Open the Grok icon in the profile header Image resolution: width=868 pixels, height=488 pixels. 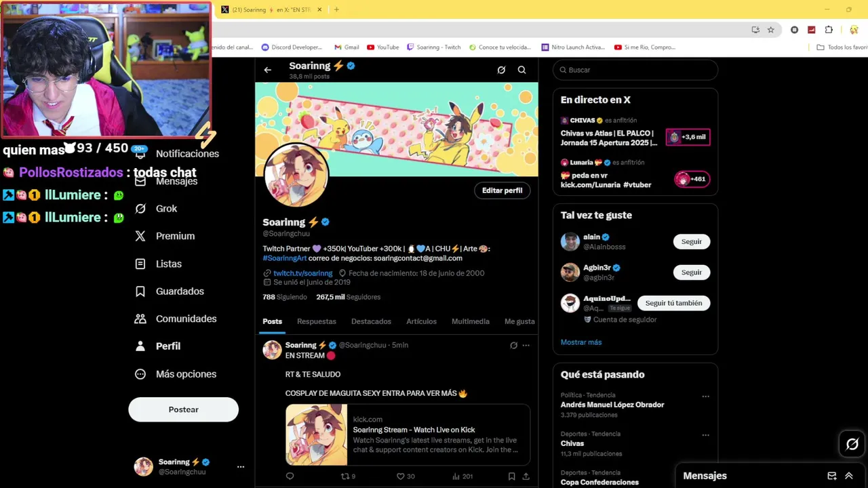click(x=501, y=70)
